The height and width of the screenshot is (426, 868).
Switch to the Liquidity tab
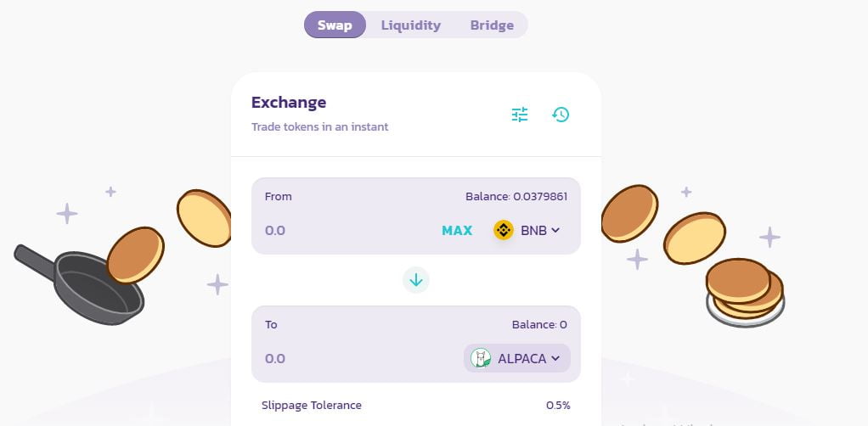click(x=411, y=25)
